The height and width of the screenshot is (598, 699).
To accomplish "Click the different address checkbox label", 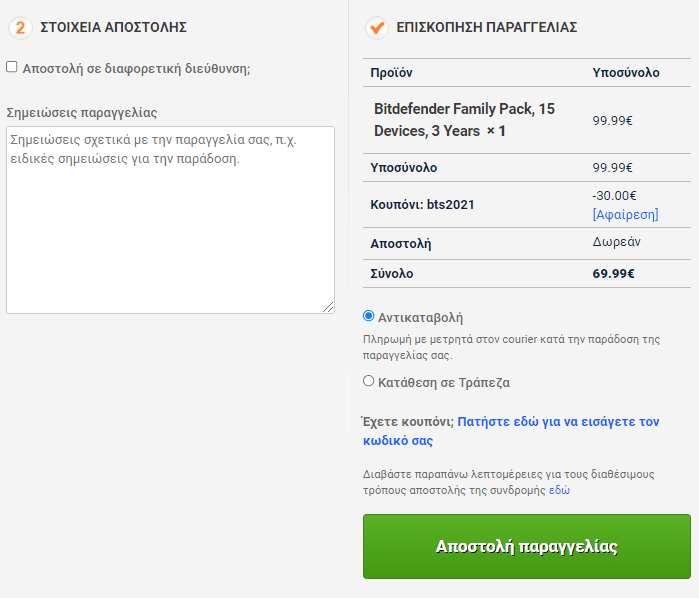I will coord(136,69).
